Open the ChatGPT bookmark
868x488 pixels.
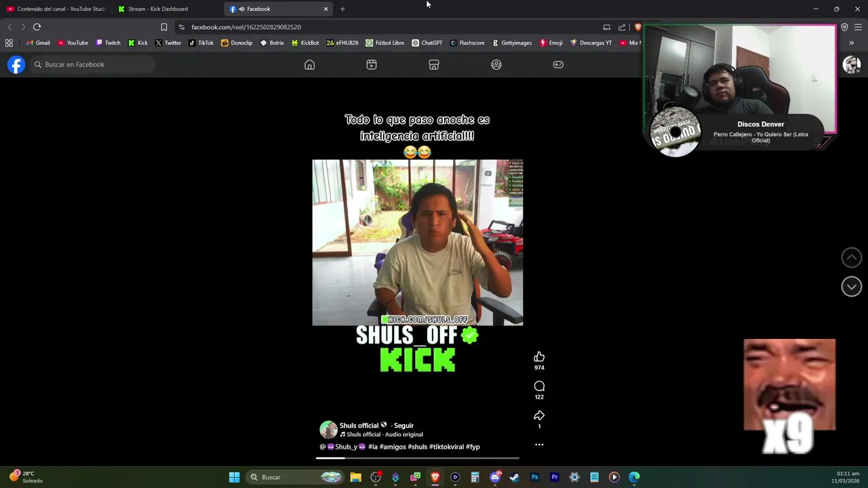(x=427, y=43)
